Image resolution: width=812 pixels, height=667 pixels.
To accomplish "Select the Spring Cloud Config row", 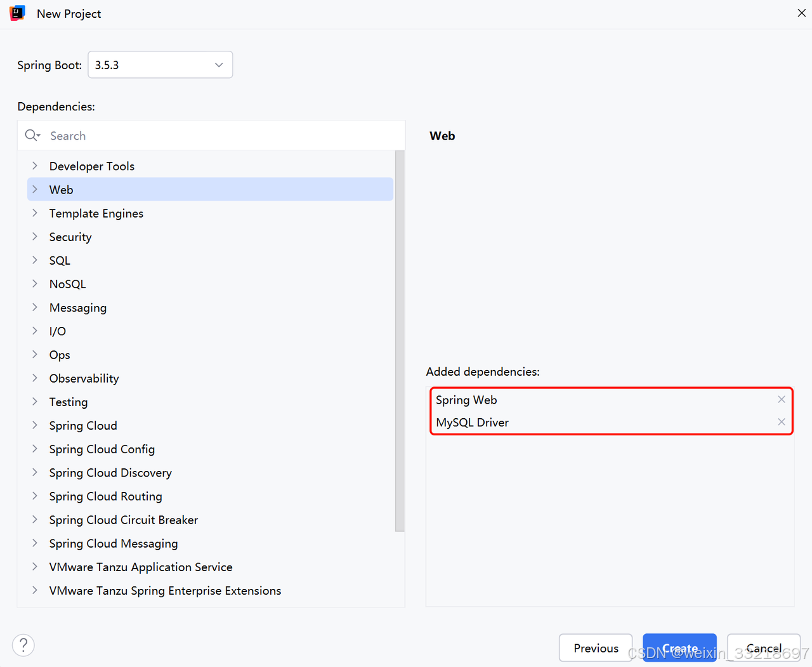I will (x=210, y=449).
